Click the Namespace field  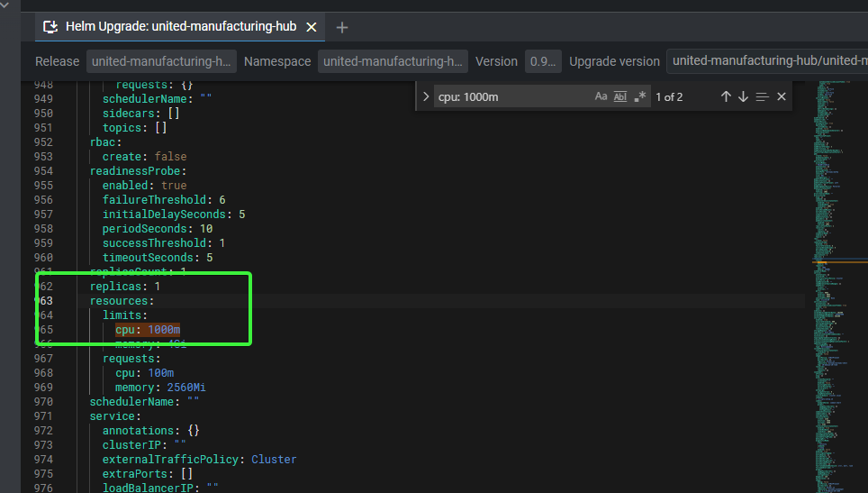click(x=393, y=61)
